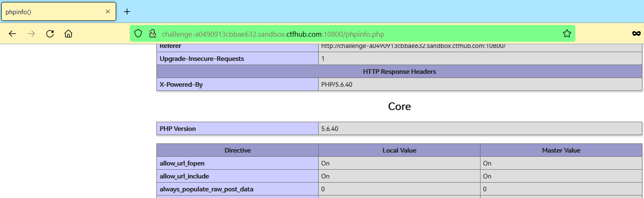Show insecure connection padlock info

tap(153, 34)
